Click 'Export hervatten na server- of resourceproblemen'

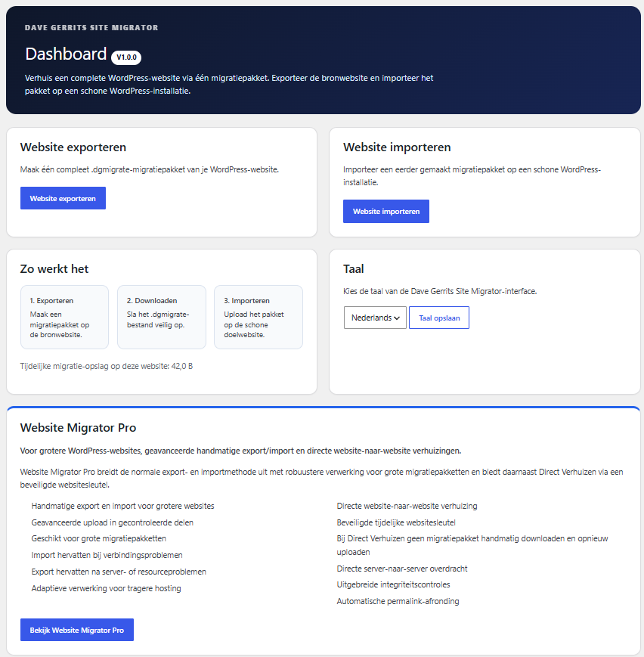119,572
